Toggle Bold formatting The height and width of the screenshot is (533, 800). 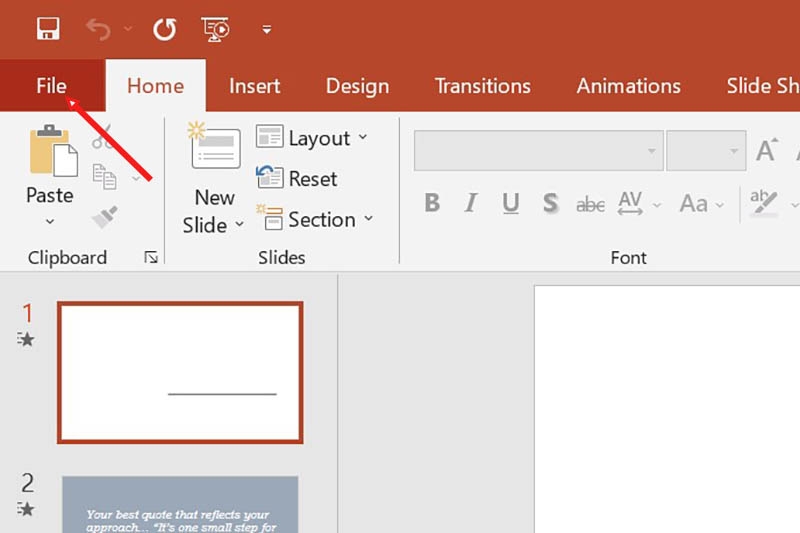(432, 203)
